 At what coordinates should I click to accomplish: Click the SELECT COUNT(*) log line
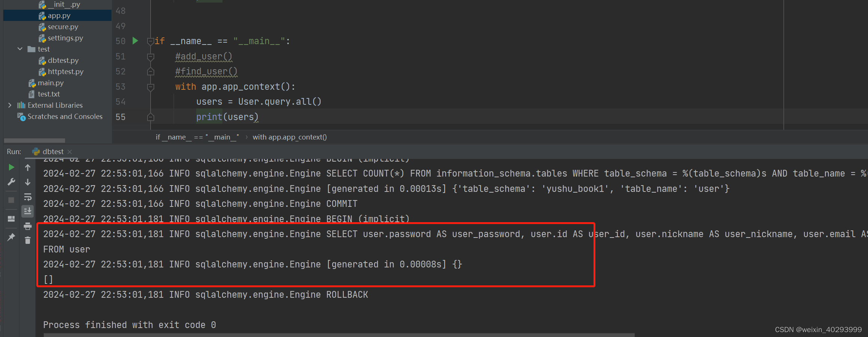click(455, 174)
